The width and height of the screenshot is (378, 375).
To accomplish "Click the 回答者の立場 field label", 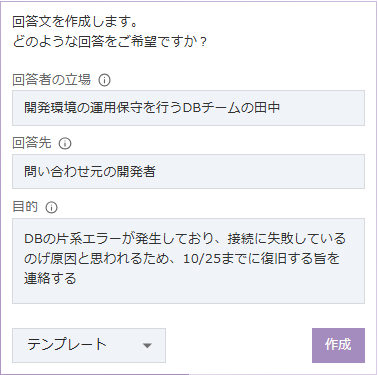I will click(x=52, y=80).
